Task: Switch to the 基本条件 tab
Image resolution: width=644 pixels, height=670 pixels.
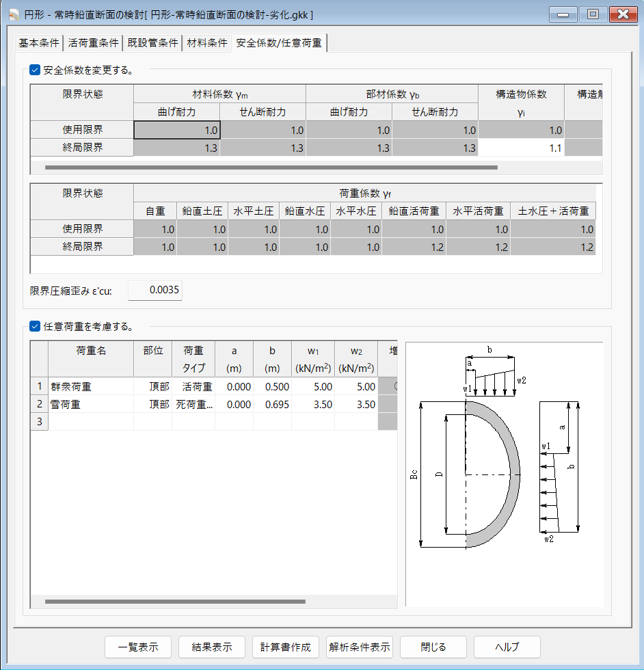Action: [39, 42]
